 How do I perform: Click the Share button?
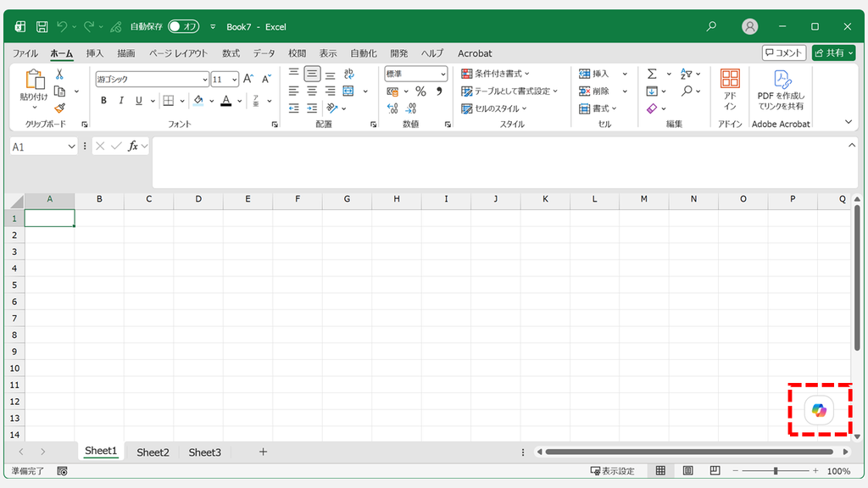(x=834, y=53)
